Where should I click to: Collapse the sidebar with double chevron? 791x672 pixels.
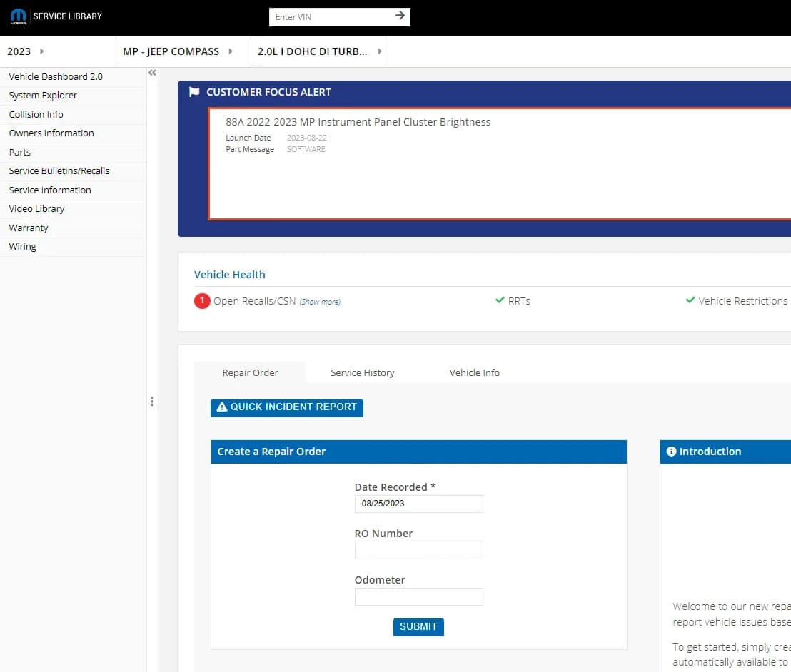point(152,73)
